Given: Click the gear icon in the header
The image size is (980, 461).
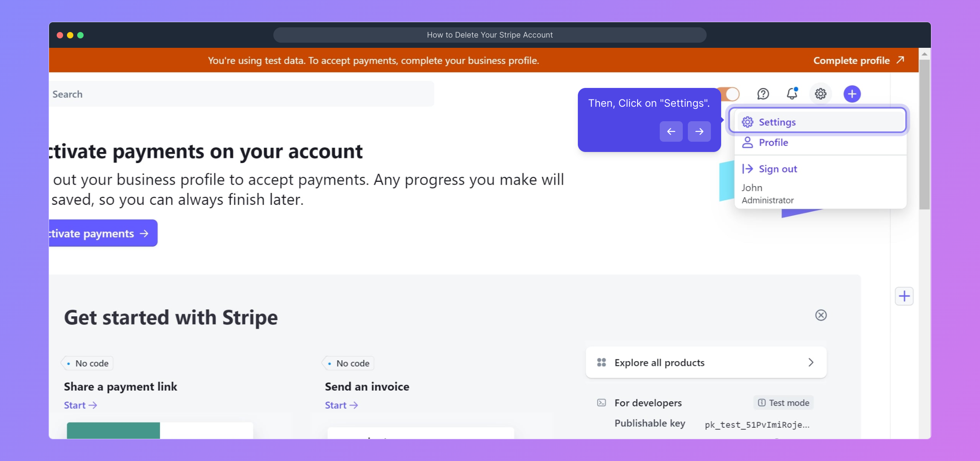Looking at the screenshot, I should (x=821, y=94).
